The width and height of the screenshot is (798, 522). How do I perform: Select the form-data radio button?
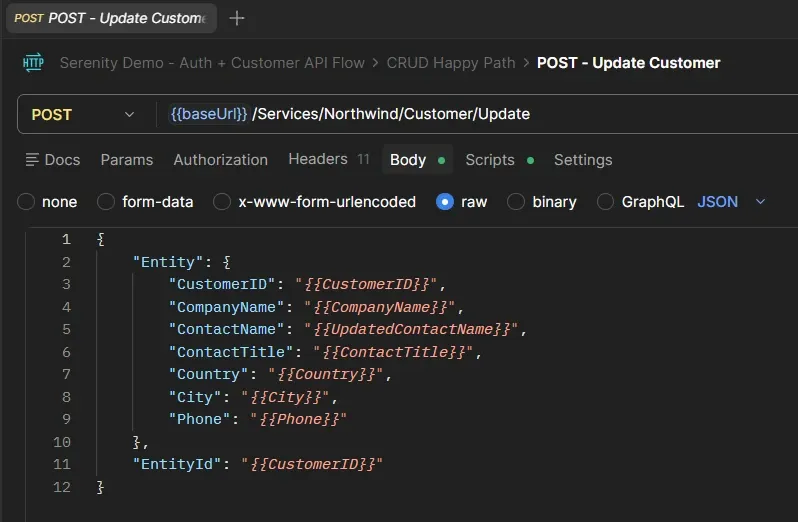pos(106,202)
